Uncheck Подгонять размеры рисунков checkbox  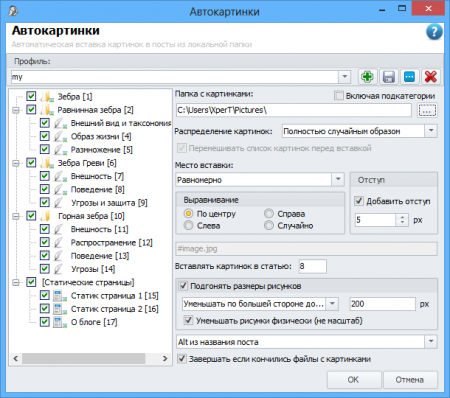(183, 286)
